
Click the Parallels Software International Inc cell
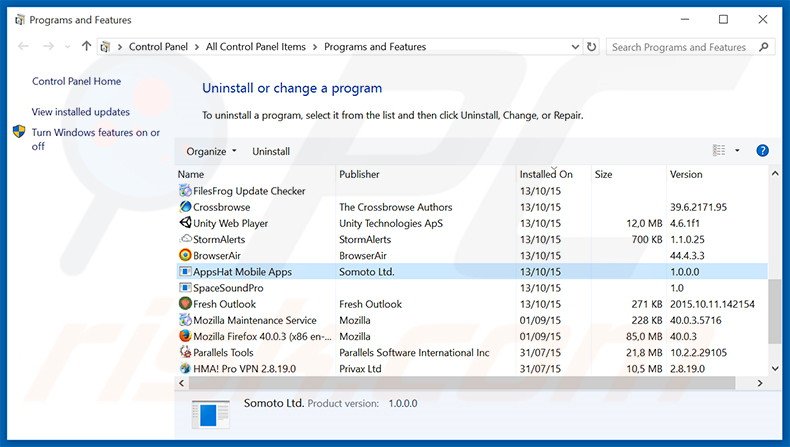[414, 352]
